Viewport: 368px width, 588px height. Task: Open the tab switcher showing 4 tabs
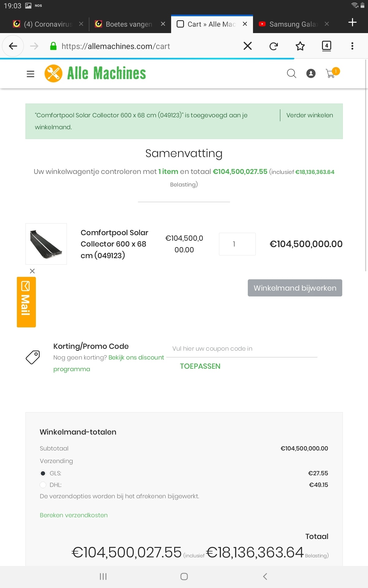tap(326, 46)
